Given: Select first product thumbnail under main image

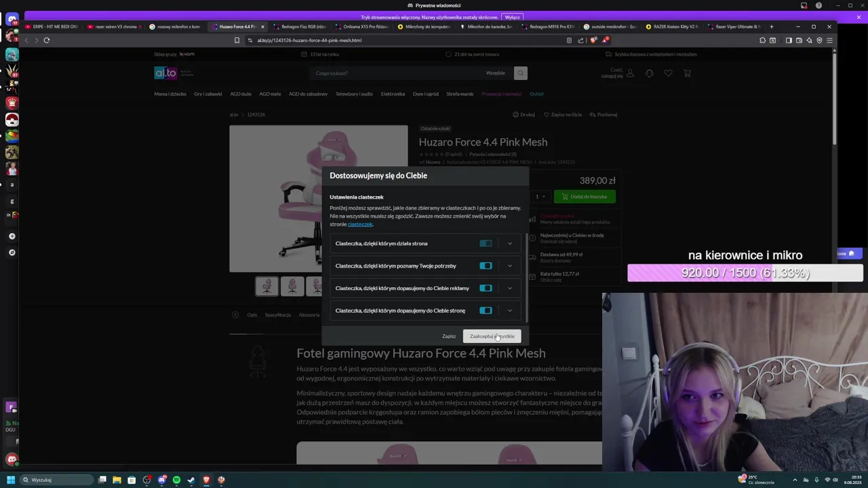Looking at the screenshot, I should point(267,286).
